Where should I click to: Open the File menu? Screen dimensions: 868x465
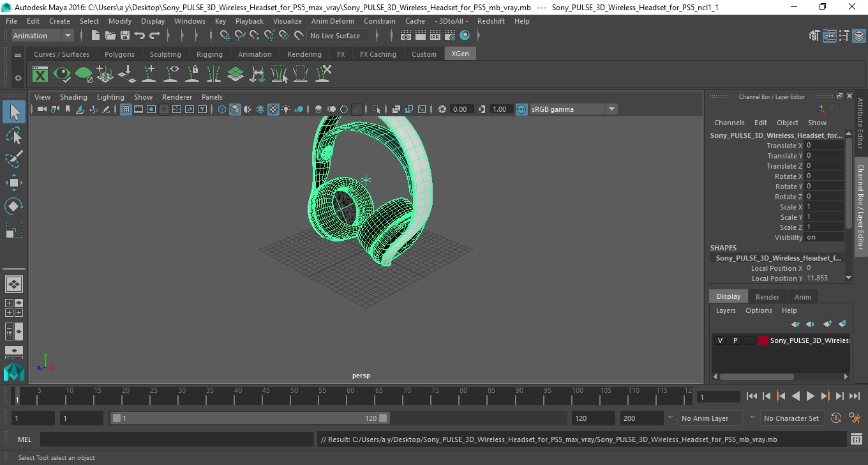click(11, 21)
